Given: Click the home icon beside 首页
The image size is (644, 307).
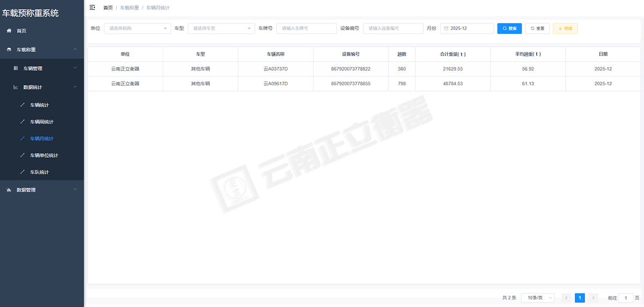Looking at the screenshot, I should click(9, 31).
